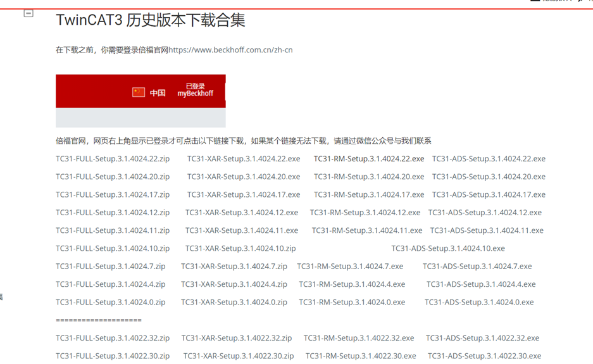The image size is (593, 364).
Task: Download TC31-FULL-Setup.3.1.4024.10.zip
Action: point(113,249)
